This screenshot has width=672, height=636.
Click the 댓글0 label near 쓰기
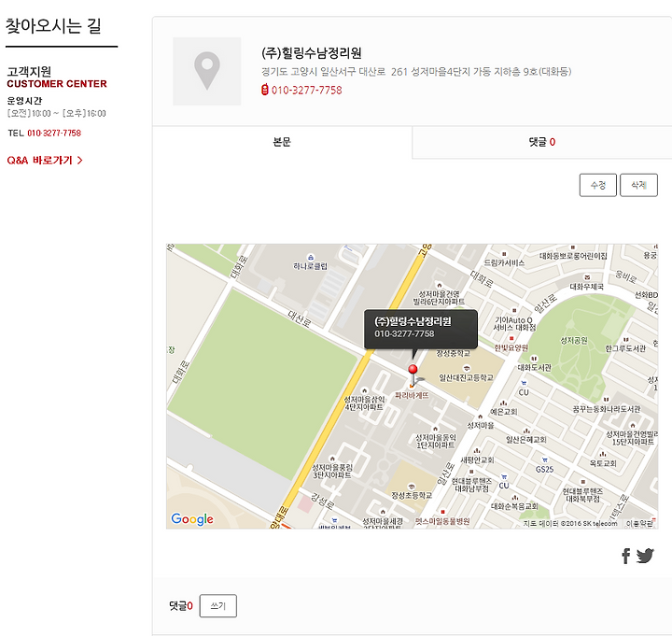181,605
